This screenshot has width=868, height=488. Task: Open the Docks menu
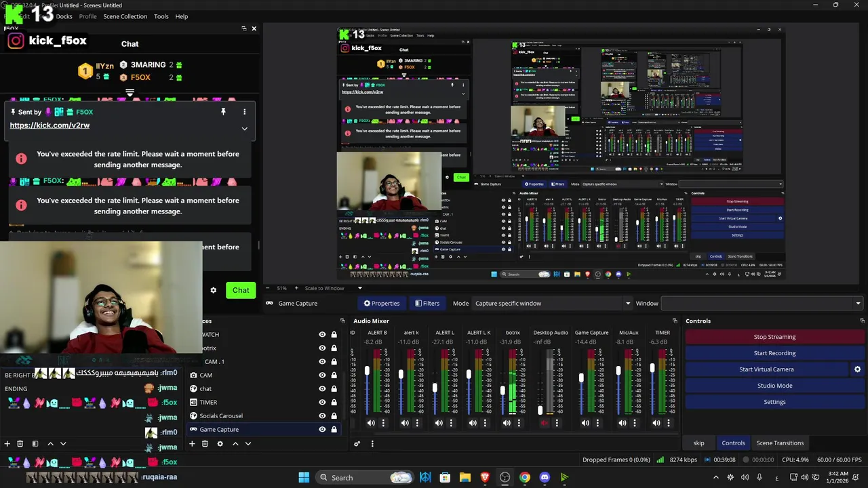pyautogui.click(x=64, y=16)
